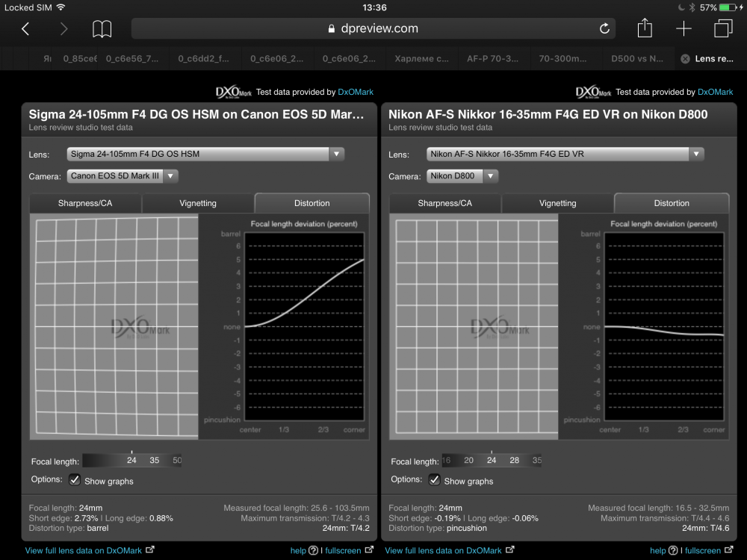Toggle Show graphs in Sigma panel
The width and height of the screenshot is (747, 560).
coord(75,479)
